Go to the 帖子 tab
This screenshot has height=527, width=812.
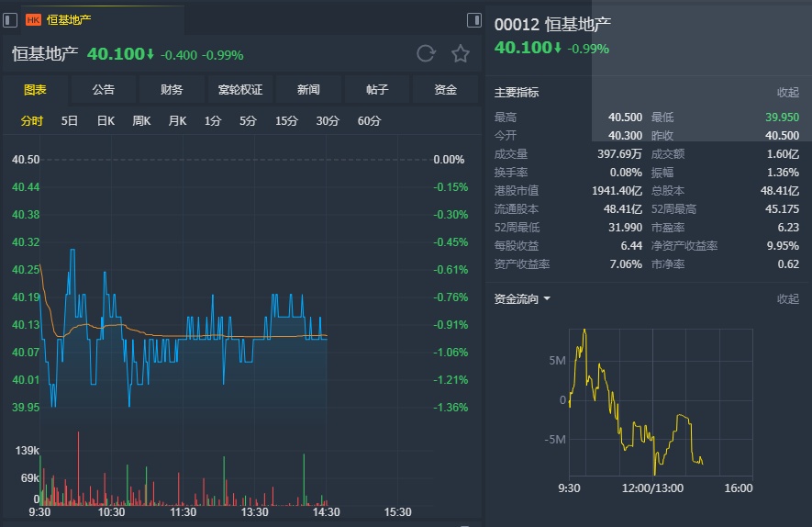tap(377, 90)
